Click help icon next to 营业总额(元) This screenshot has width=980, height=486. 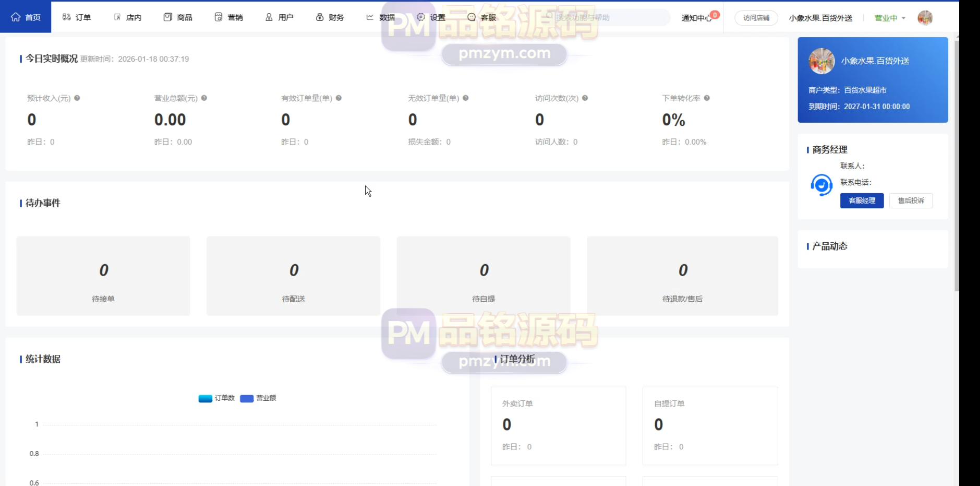click(x=204, y=98)
